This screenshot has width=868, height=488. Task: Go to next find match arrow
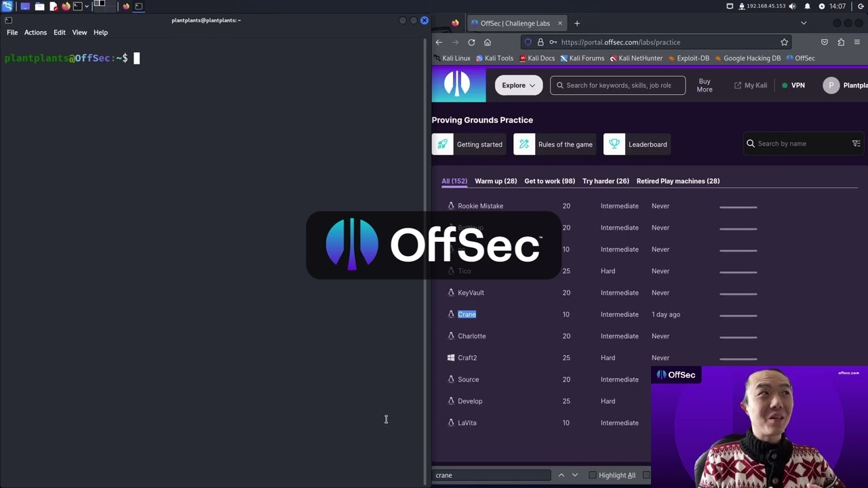(x=575, y=475)
